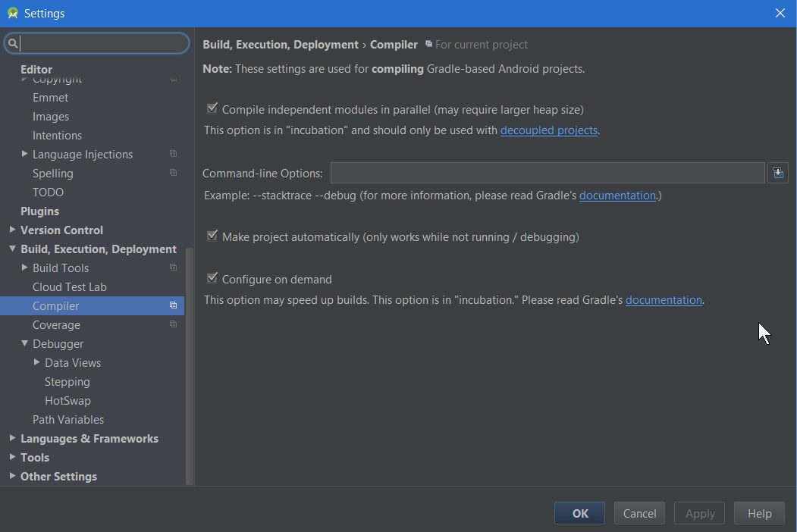This screenshot has height=532, width=797.
Task: Click the Spelling settings item
Action: [53, 174]
